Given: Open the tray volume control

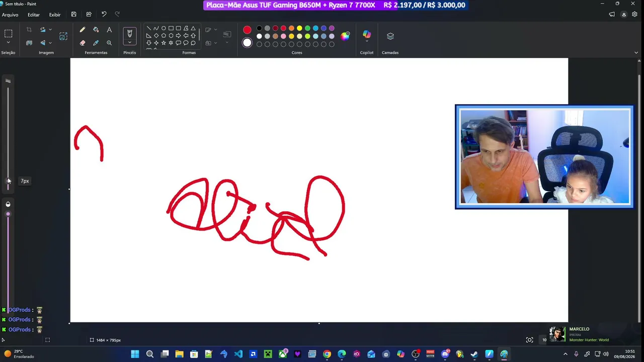Looking at the screenshot, I should (x=605, y=354).
